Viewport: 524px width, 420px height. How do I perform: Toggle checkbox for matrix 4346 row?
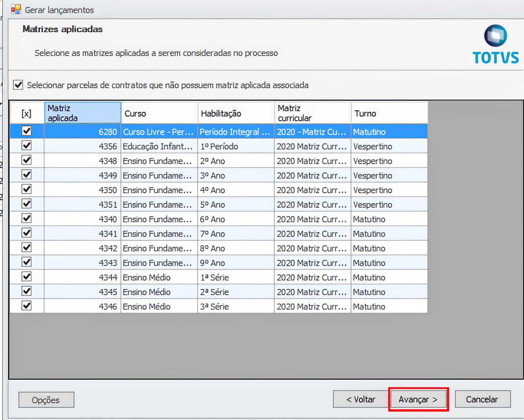pyautogui.click(x=26, y=306)
